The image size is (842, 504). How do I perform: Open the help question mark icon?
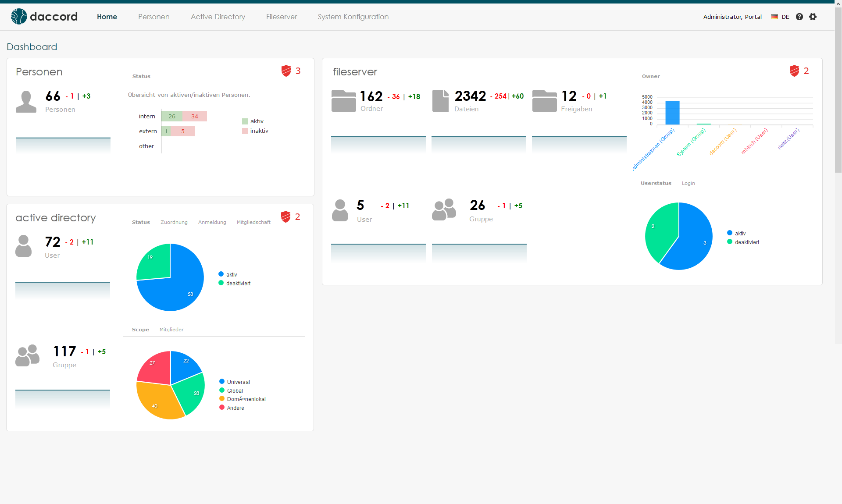coord(799,17)
